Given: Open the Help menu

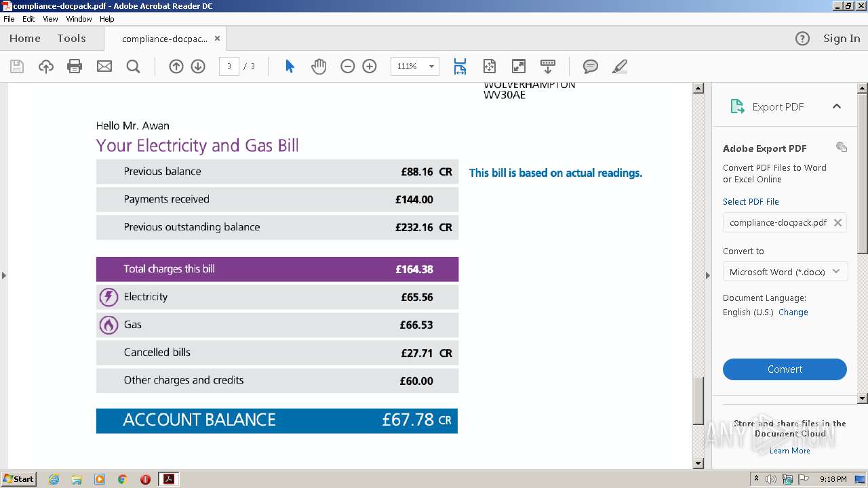Looking at the screenshot, I should tap(107, 19).
